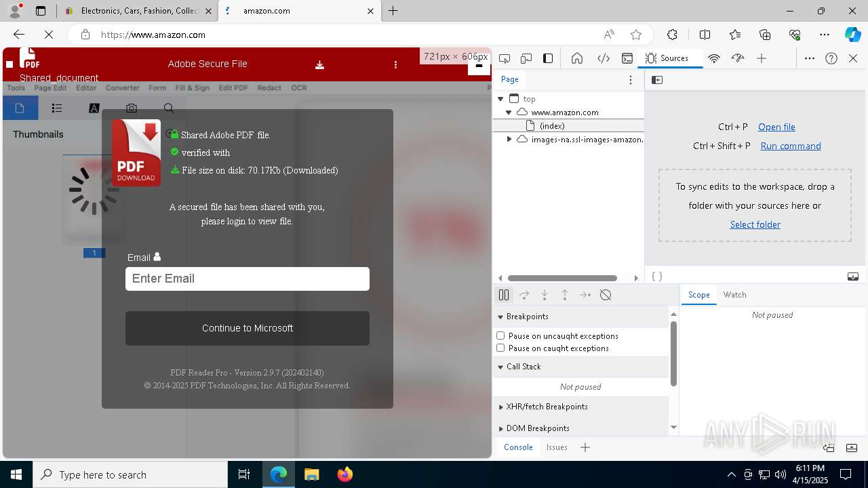Step out of current function

[565, 295]
